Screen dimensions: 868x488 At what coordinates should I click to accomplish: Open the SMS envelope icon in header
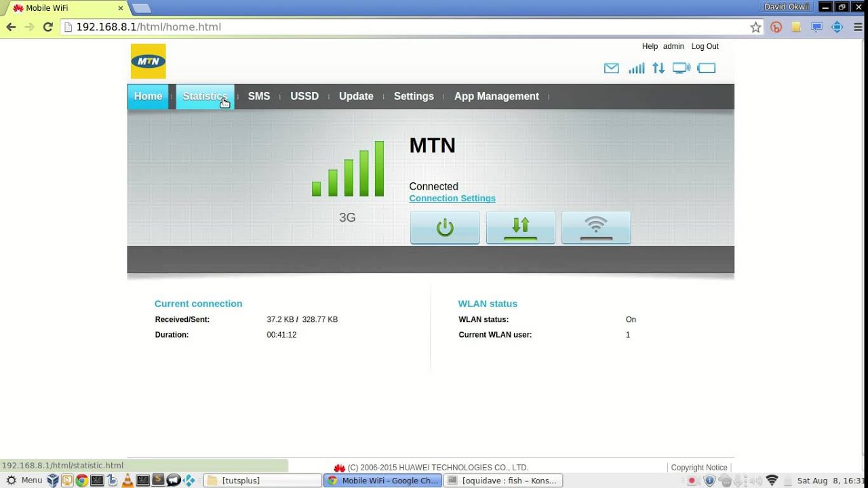point(611,68)
